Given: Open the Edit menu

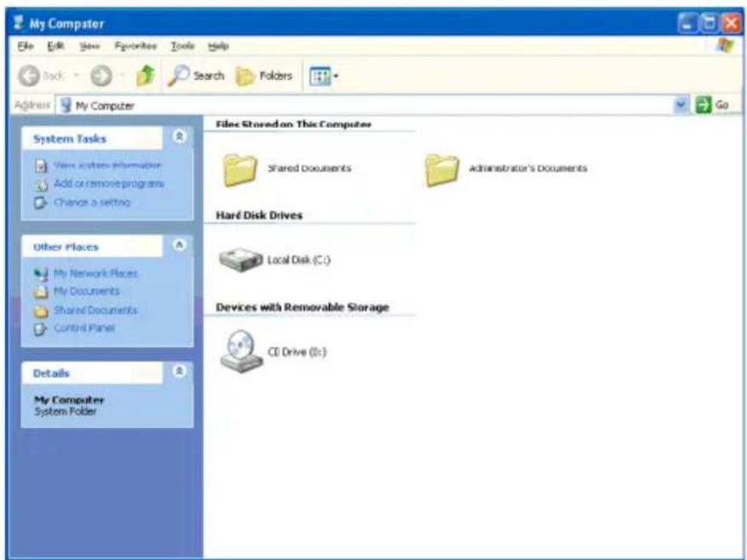Looking at the screenshot, I should (55, 46).
